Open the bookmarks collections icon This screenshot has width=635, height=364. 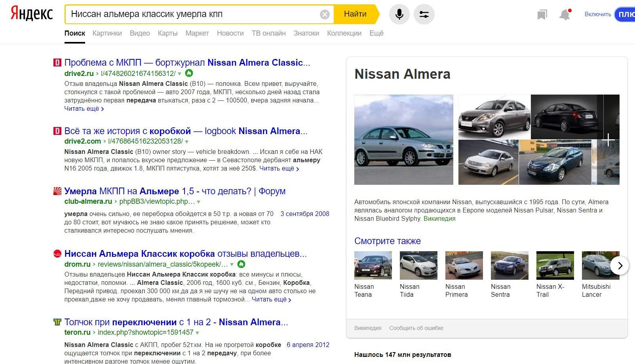542,15
